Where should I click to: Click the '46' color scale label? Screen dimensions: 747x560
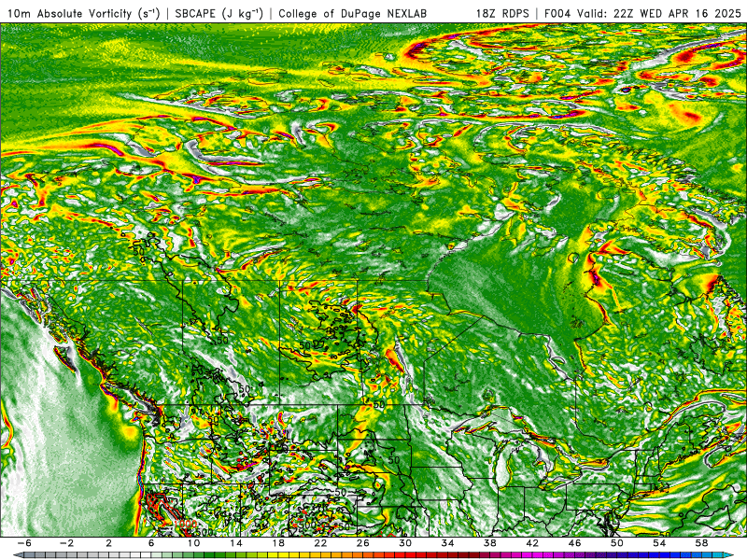click(574, 543)
